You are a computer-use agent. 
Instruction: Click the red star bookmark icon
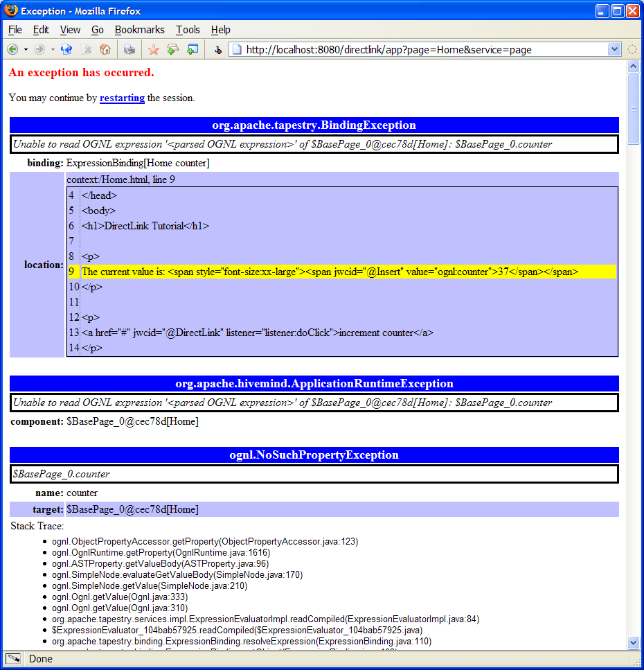(154, 49)
